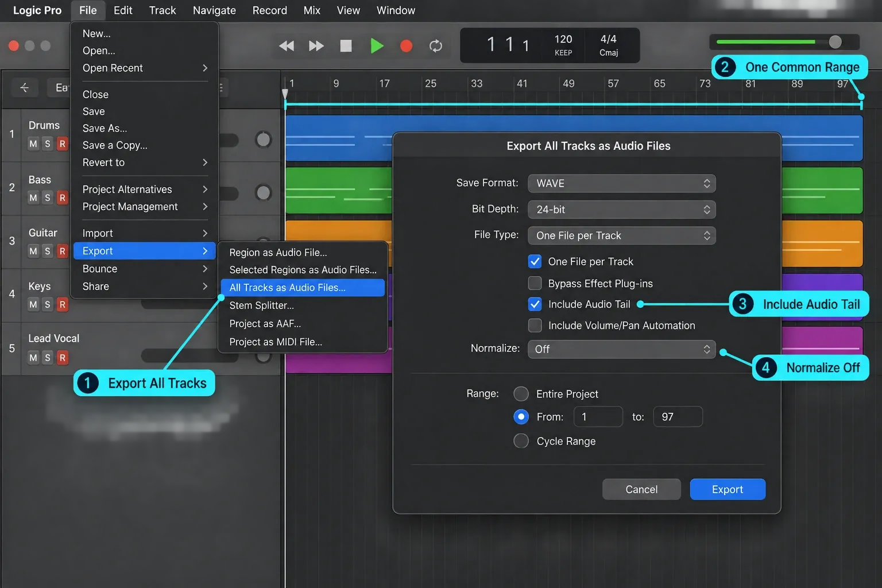882x588 pixels.
Task: Expand the Open Recent submenu
Action: pyautogui.click(x=145, y=68)
